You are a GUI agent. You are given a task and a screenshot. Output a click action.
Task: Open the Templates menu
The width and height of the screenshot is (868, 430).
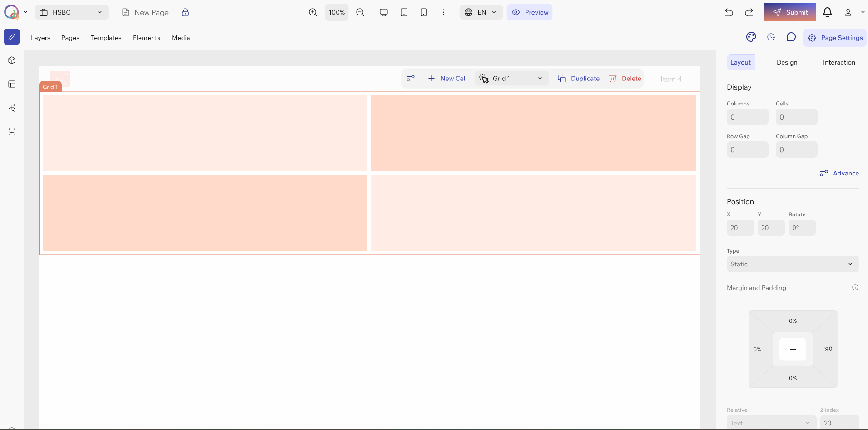(106, 38)
